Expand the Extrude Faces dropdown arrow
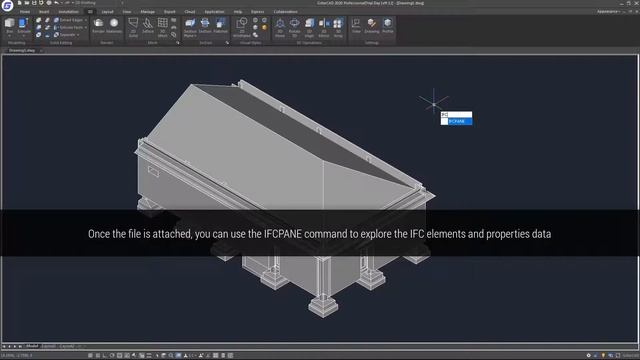 point(86,27)
